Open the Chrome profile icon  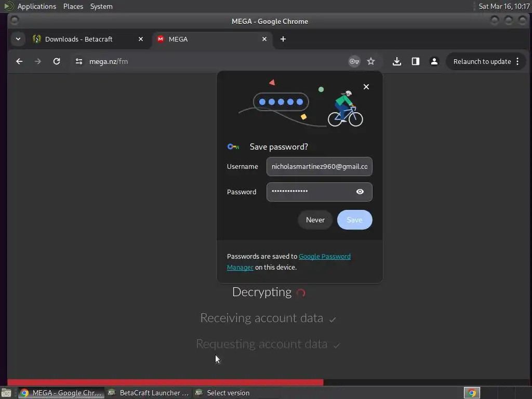(434, 61)
